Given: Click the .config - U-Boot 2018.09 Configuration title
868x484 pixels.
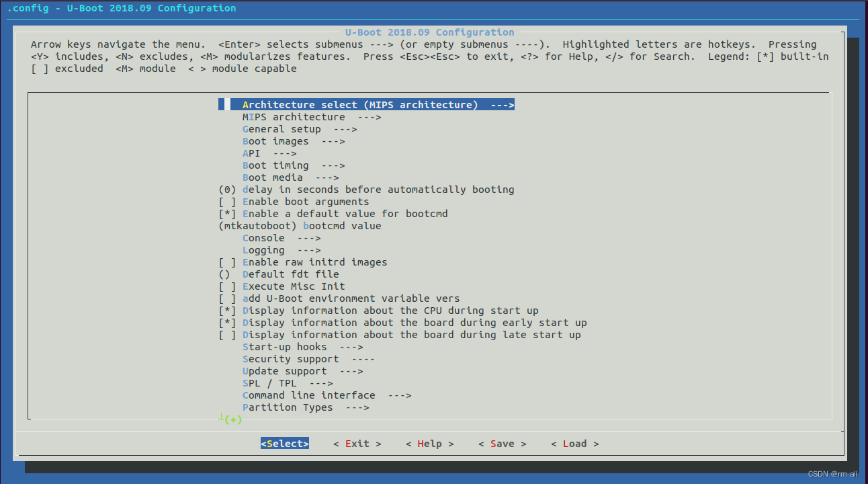Looking at the screenshot, I should coord(122,8).
